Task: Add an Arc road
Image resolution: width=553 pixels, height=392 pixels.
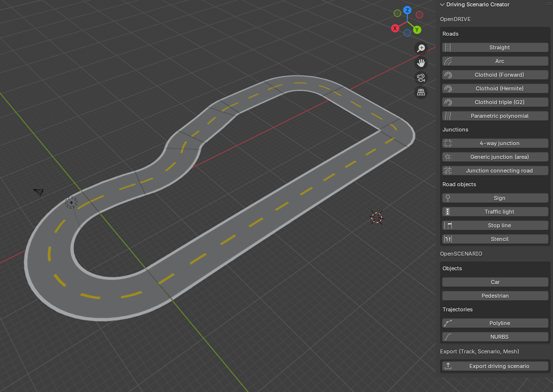Action: tap(495, 61)
